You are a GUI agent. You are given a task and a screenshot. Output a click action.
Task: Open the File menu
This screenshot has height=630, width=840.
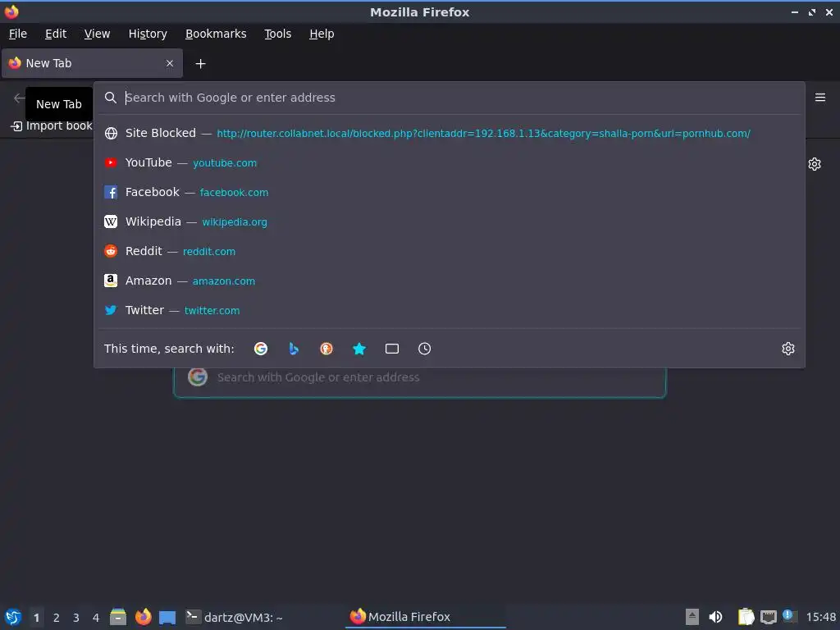(18, 34)
